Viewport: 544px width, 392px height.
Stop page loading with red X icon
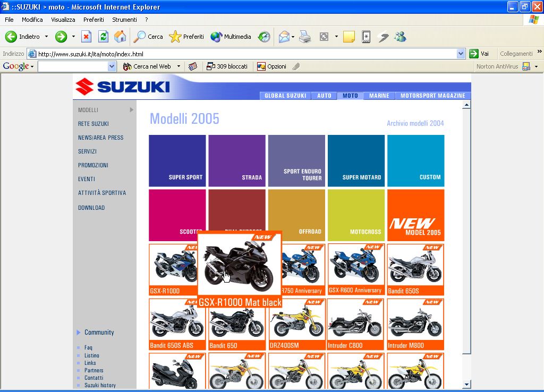(87, 37)
